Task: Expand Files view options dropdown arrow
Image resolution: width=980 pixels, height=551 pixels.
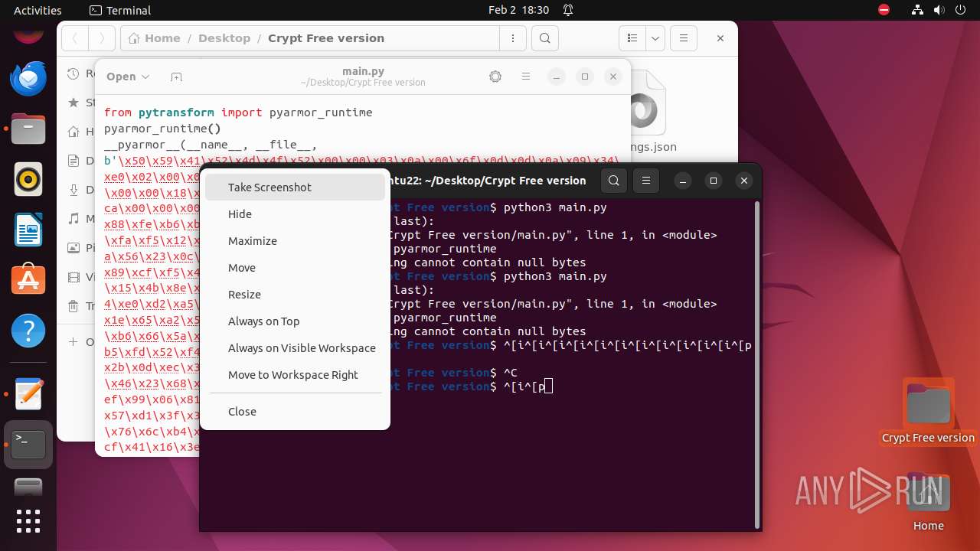Action: (655, 38)
